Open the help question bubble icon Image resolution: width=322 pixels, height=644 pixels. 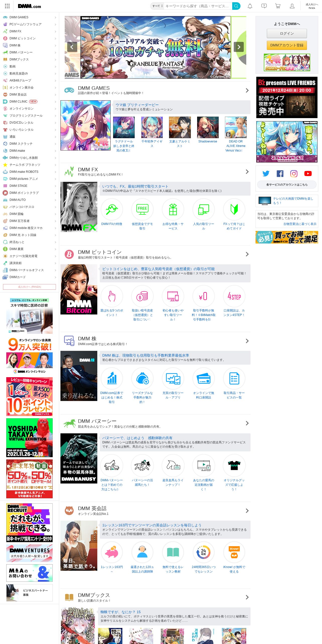pos(264,6)
